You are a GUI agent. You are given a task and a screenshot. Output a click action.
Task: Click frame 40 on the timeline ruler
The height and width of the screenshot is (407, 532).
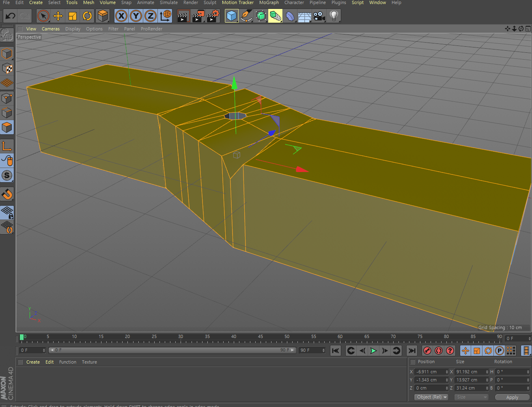[x=234, y=337]
